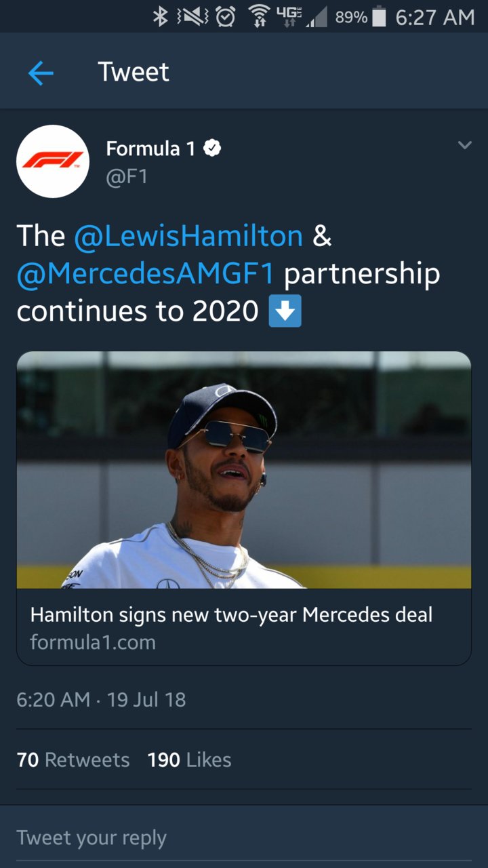The image size is (488, 868).
Task: View the 190 Likes list
Action: [189, 760]
